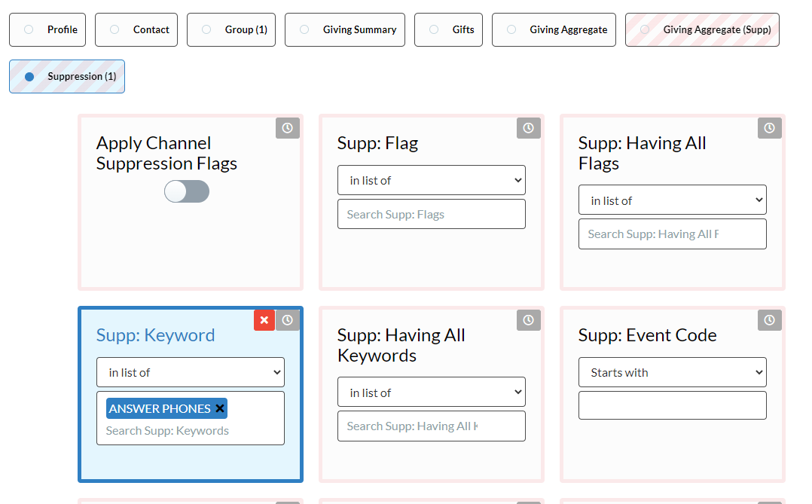Screen dimensions: 812x504
Task: Open Supp: Having All Keywords operator dropdown
Action: (432, 392)
